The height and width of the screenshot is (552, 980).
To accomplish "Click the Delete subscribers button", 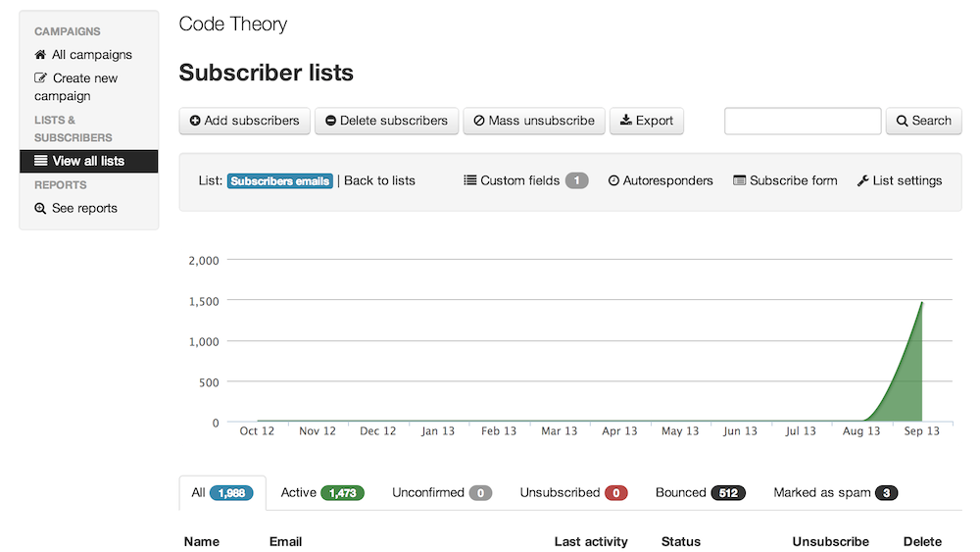I will (x=386, y=121).
